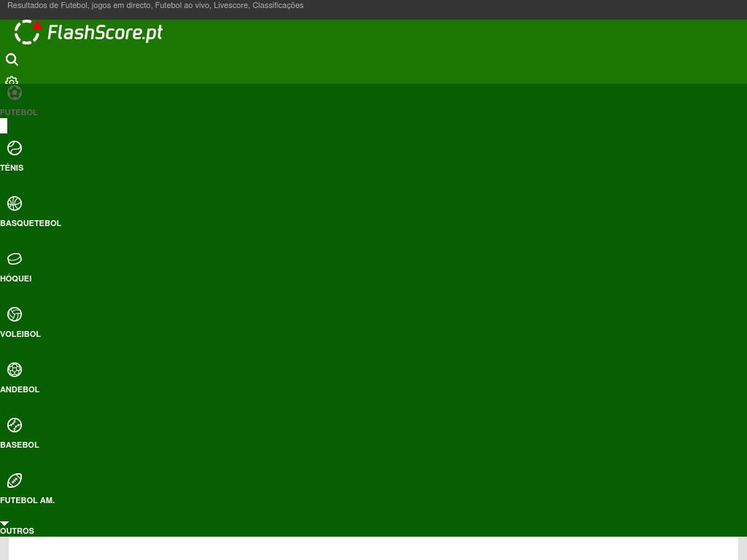Select the volleyball icon

(x=15, y=314)
